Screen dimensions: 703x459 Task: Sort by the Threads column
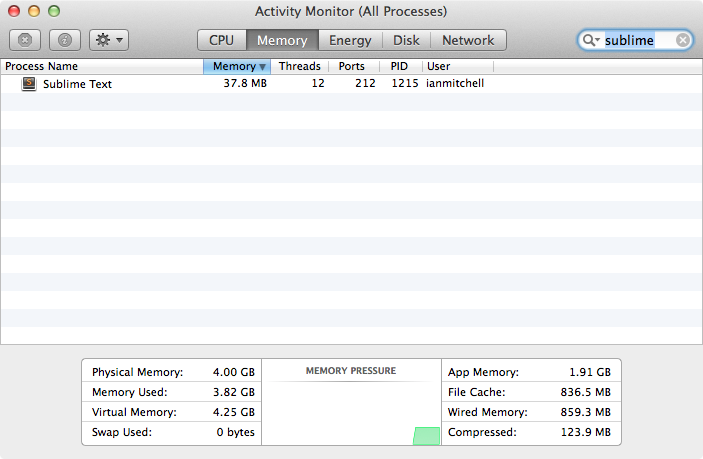coord(299,66)
